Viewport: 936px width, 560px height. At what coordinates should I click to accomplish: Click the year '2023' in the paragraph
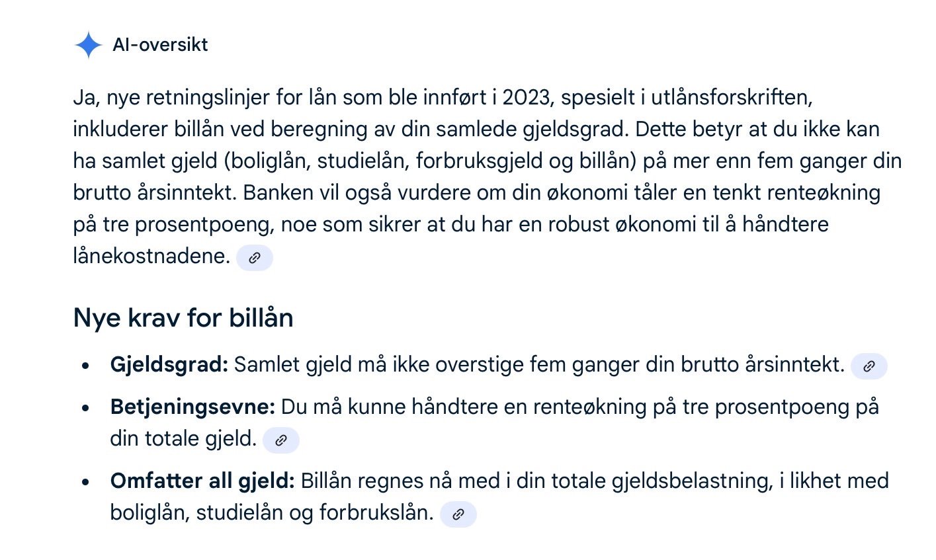526,97
